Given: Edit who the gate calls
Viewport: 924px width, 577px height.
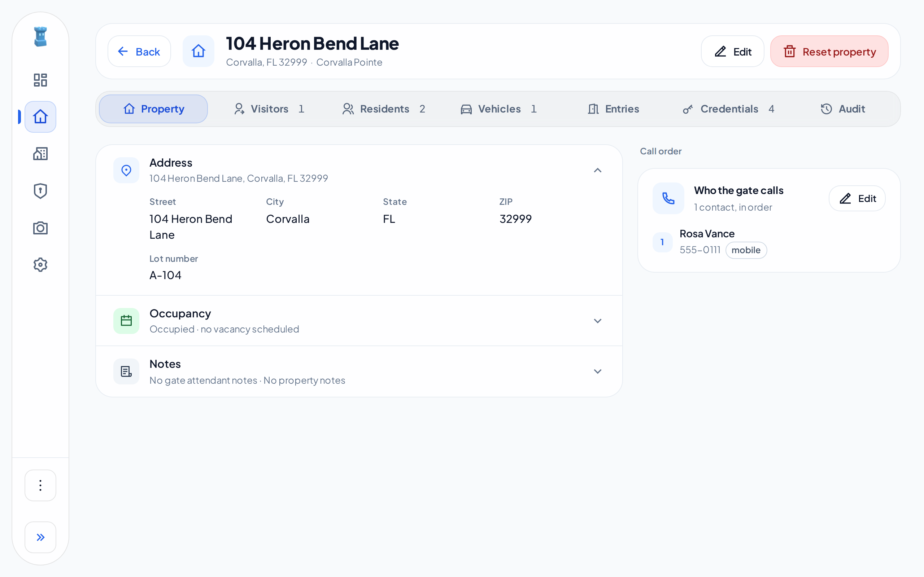Looking at the screenshot, I should [857, 198].
